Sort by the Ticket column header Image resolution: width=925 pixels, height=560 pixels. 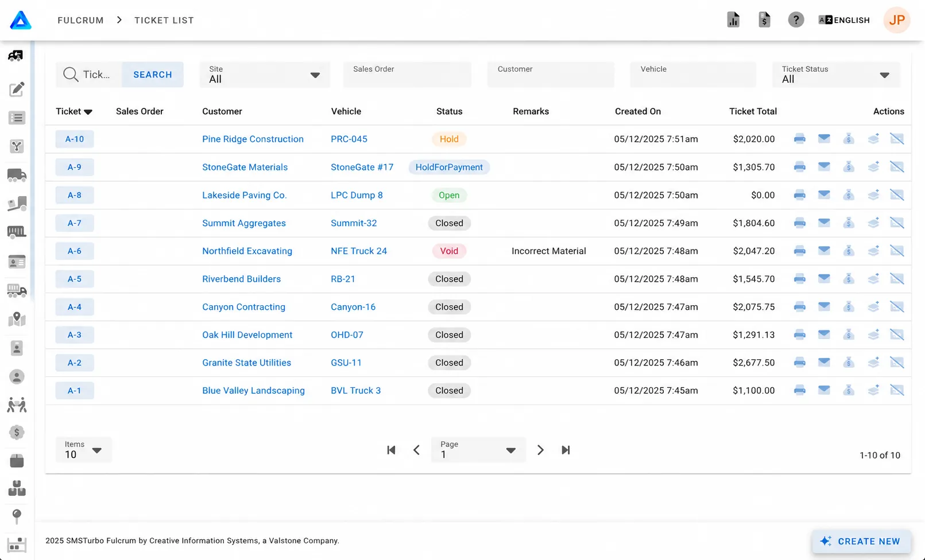[73, 111]
